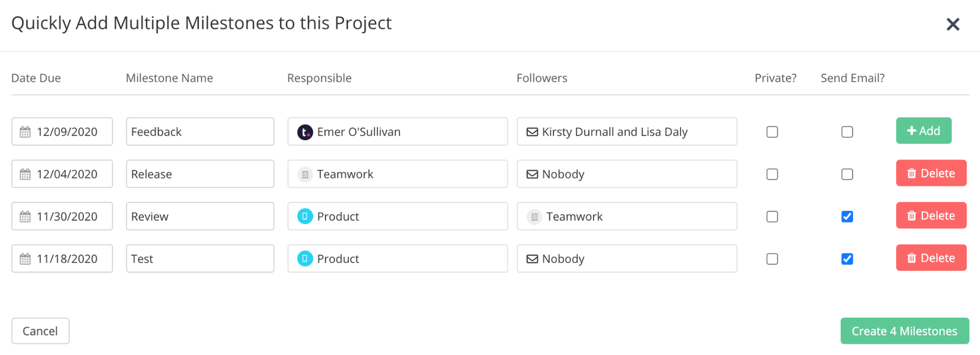Click trash icon in Release row Delete
The width and height of the screenshot is (980, 355).
point(911,174)
